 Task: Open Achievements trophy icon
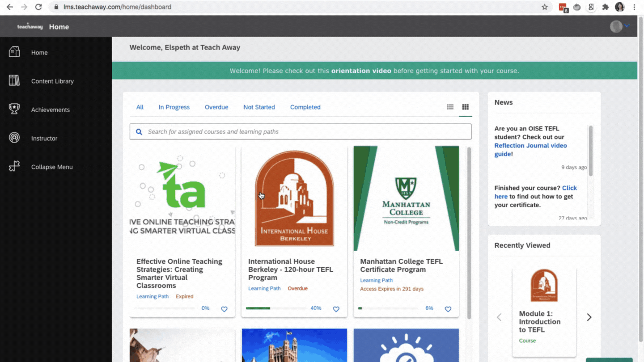click(14, 109)
